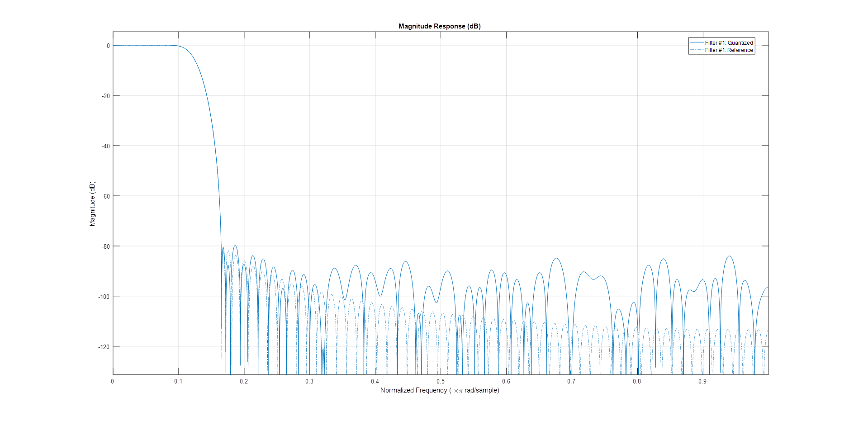Image resolution: width=868 pixels, height=421 pixels.
Task: Click the 0.8 tick label on x-axis
Action: tap(637, 381)
